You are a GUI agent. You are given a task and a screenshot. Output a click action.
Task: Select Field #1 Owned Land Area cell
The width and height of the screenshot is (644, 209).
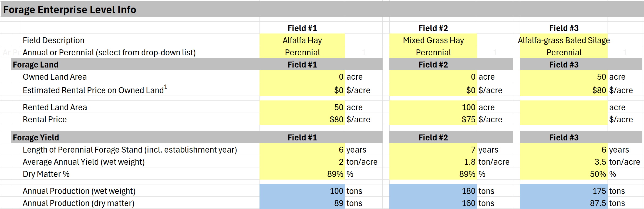click(x=302, y=77)
